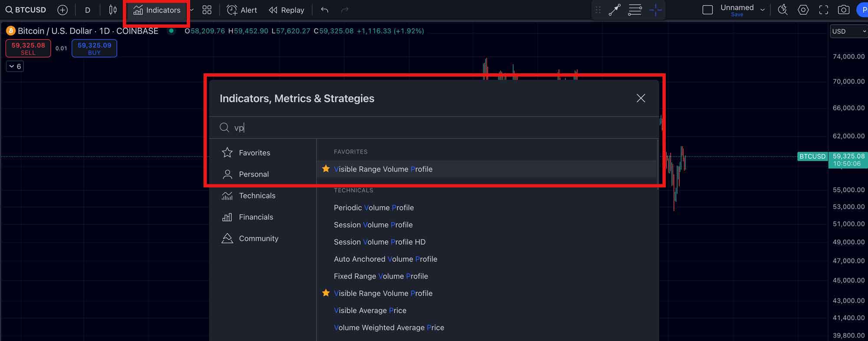Select the horizontal levels drawing tool
Screen dimensions: 868x341
[x=635, y=10]
